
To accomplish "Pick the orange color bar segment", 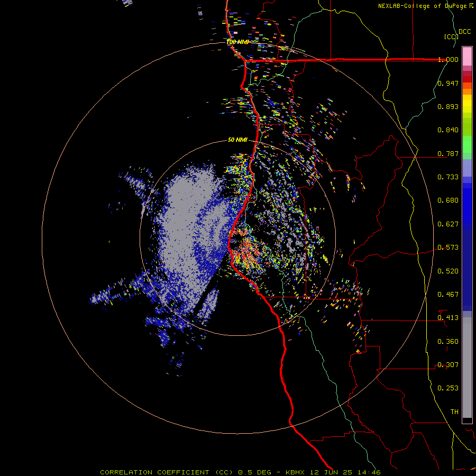I will 467,91.
